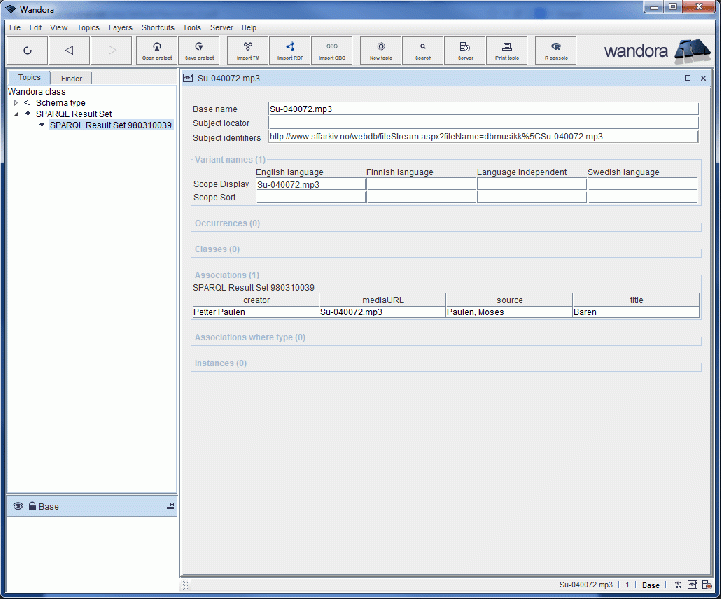Go back with the left arrow button

coord(68,50)
